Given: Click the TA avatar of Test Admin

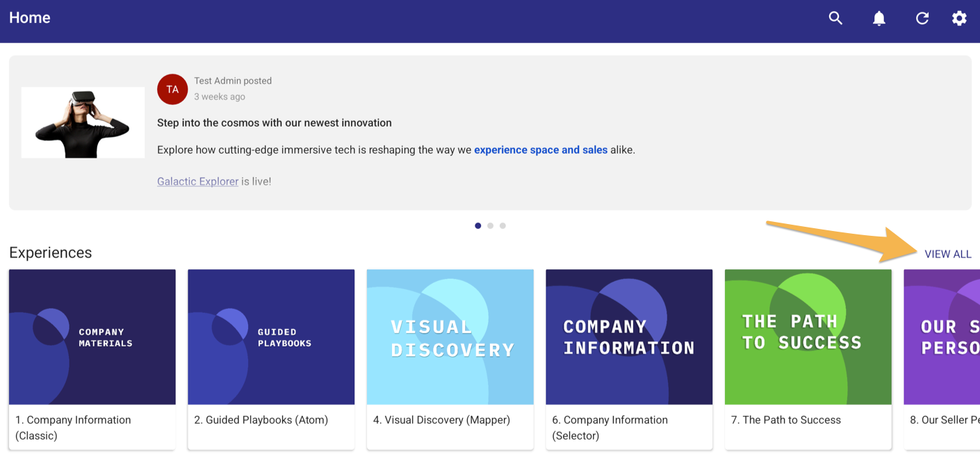Looking at the screenshot, I should (172, 89).
